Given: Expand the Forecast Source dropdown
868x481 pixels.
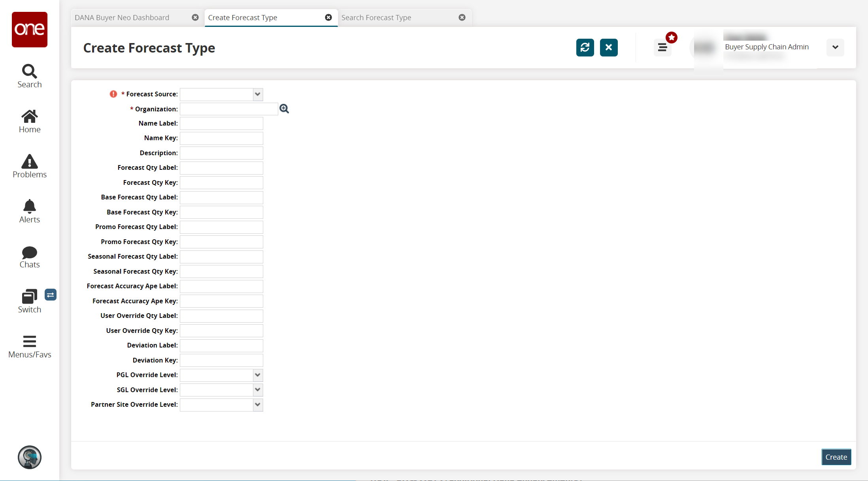Looking at the screenshot, I should click(x=257, y=94).
